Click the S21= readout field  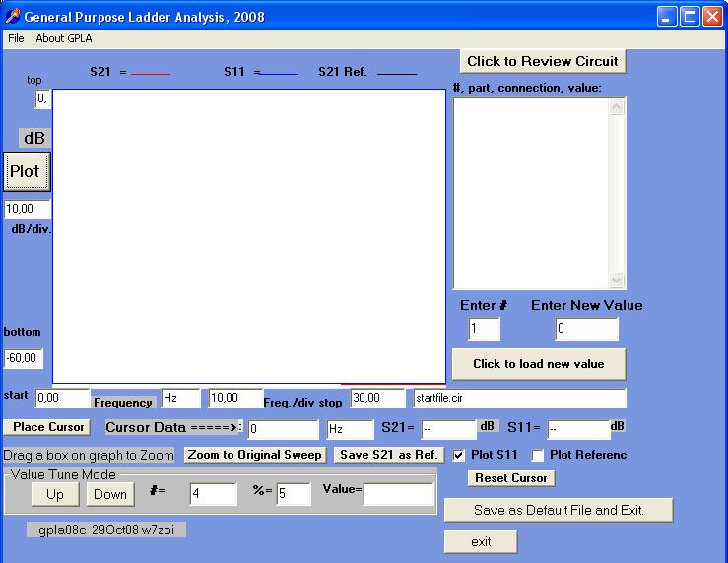pos(449,429)
